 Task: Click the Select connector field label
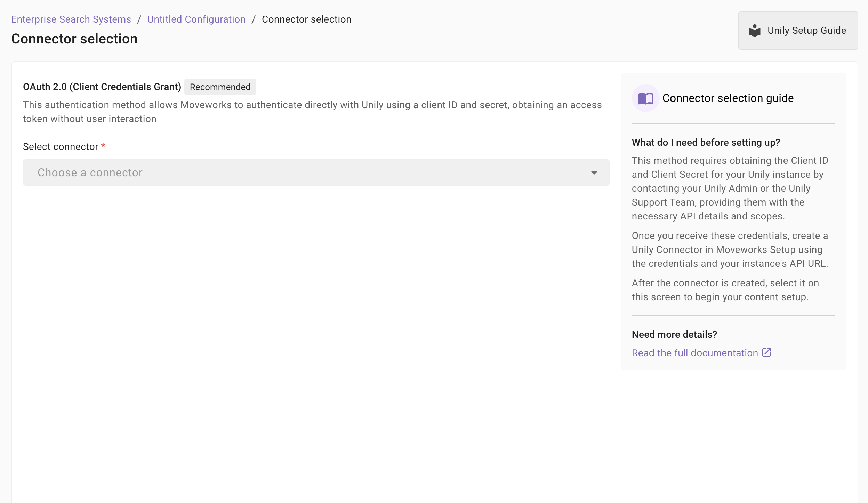61,147
